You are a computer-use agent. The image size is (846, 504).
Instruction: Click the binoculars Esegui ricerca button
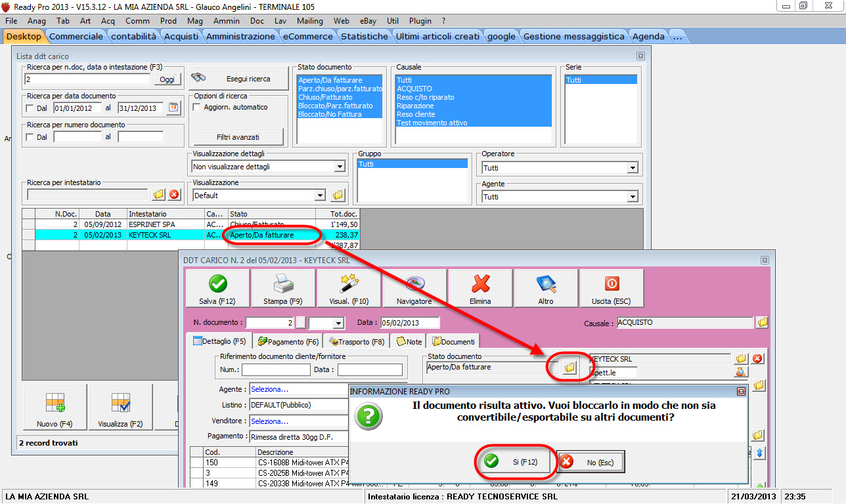pyautogui.click(x=238, y=79)
